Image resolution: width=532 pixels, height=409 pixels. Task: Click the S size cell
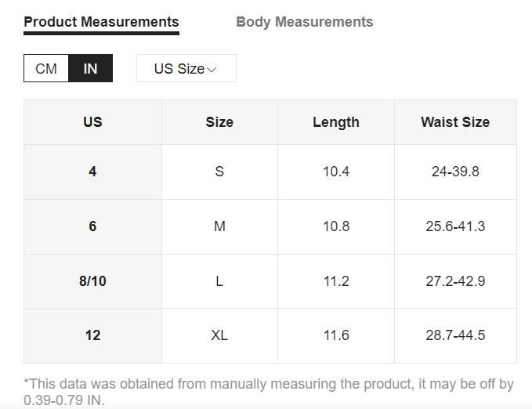pos(219,172)
